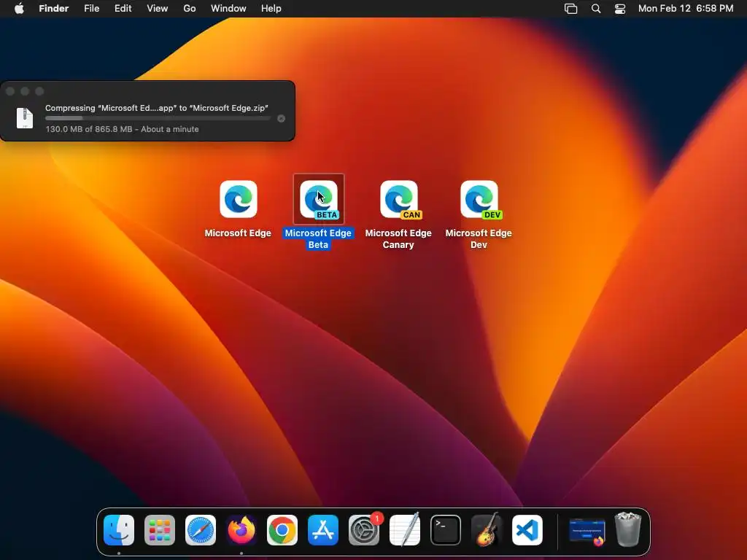
Task: Open Launchpad from the Dock
Action: point(160,530)
